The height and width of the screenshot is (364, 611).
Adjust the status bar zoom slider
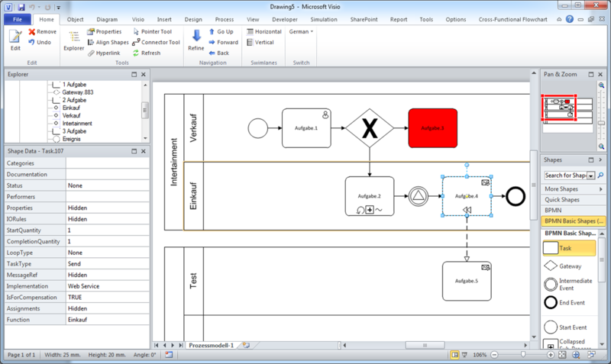[522, 355]
